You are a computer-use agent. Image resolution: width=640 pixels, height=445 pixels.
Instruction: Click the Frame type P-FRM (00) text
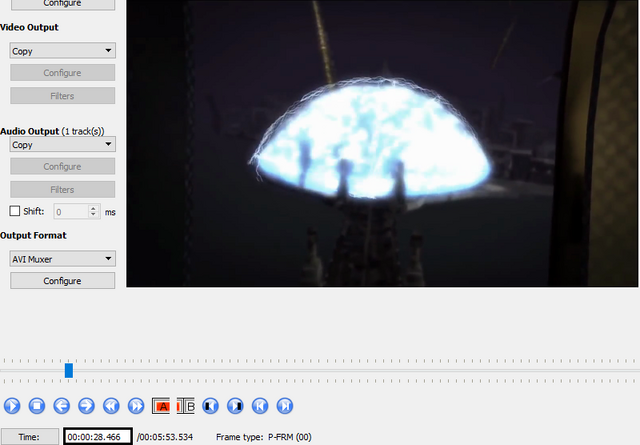tap(264, 437)
